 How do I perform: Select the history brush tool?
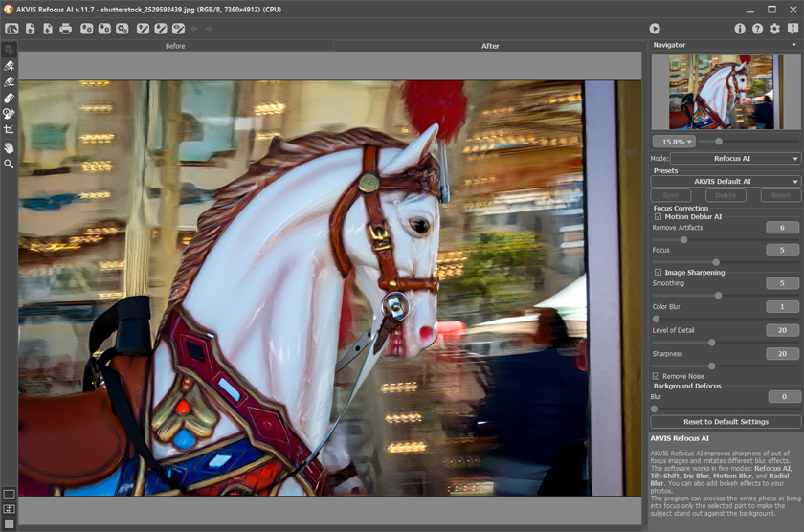[9, 113]
